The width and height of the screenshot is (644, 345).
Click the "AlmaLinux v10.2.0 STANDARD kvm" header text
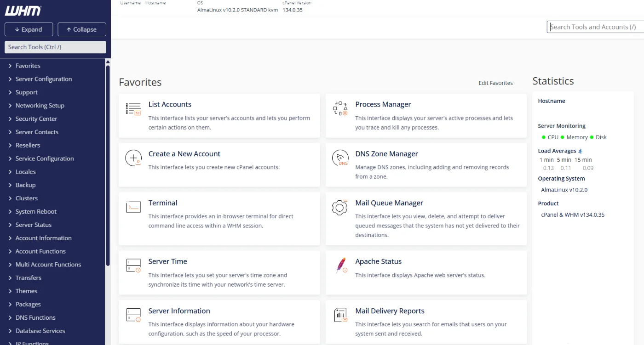pyautogui.click(x=237, y=10)
